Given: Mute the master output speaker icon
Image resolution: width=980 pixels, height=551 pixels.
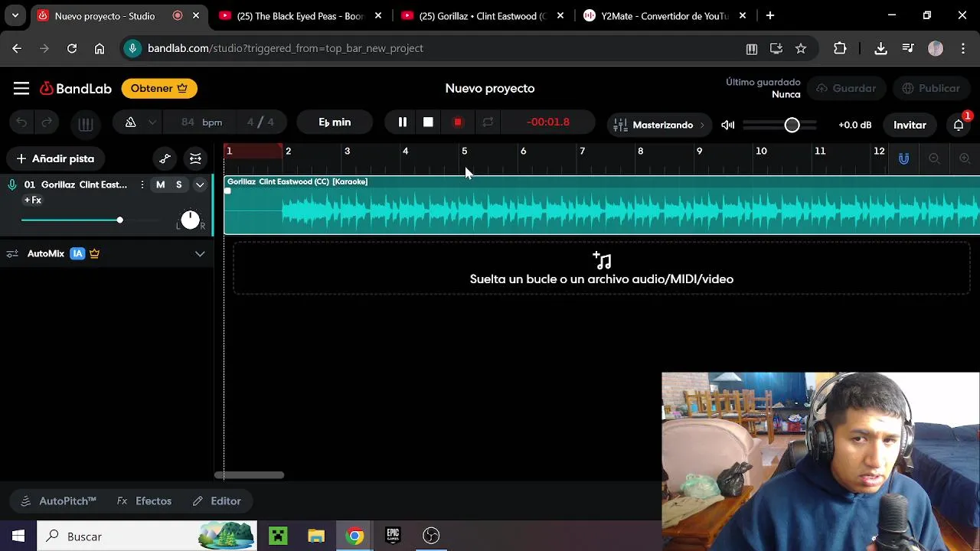Looking at the screenshot, I should [727, 125].
